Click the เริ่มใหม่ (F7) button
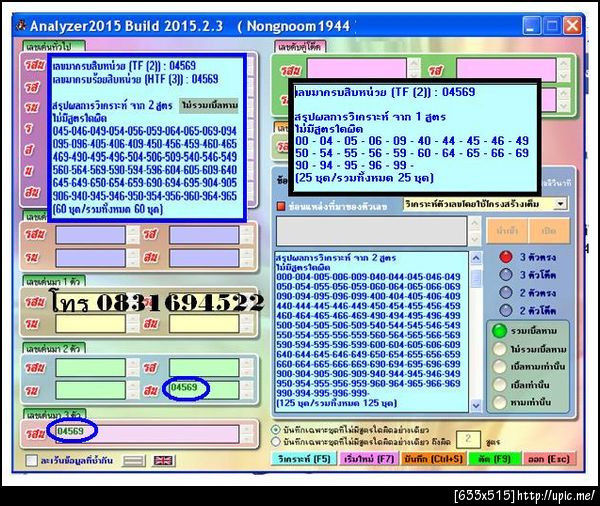This screenshot has height=506, width=600. point(369,459)
